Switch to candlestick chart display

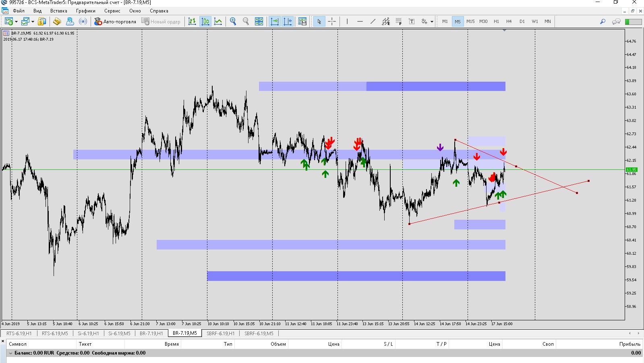tap(205, 21)
